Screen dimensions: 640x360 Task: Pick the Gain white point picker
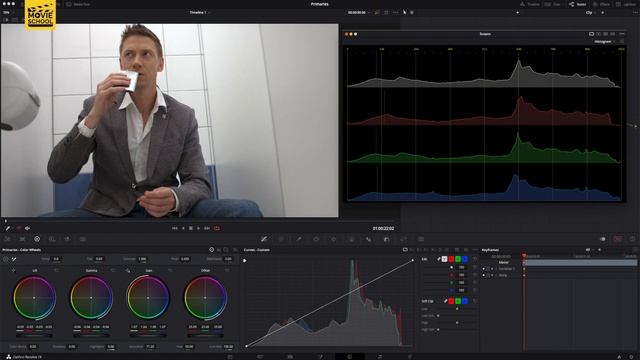128,270
